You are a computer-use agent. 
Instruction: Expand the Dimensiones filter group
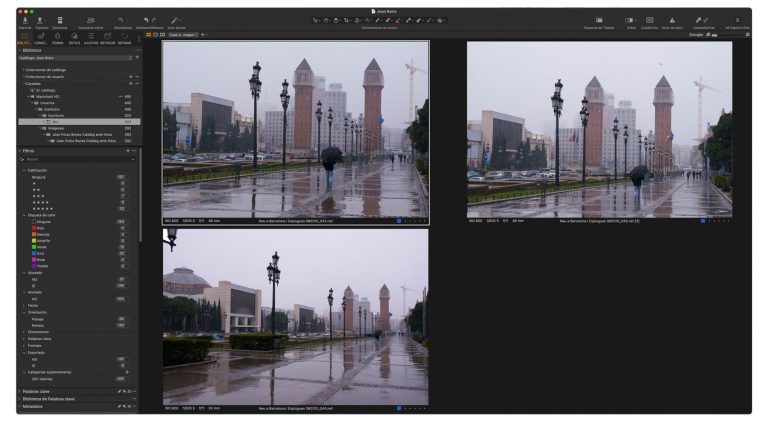click(24, 332)
